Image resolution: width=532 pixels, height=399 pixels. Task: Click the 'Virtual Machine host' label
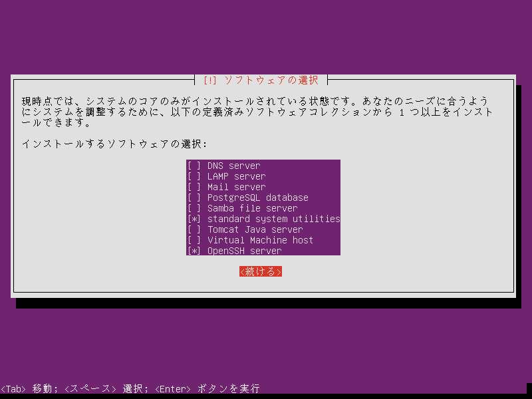pyautogui.click(x=260, y=240)
